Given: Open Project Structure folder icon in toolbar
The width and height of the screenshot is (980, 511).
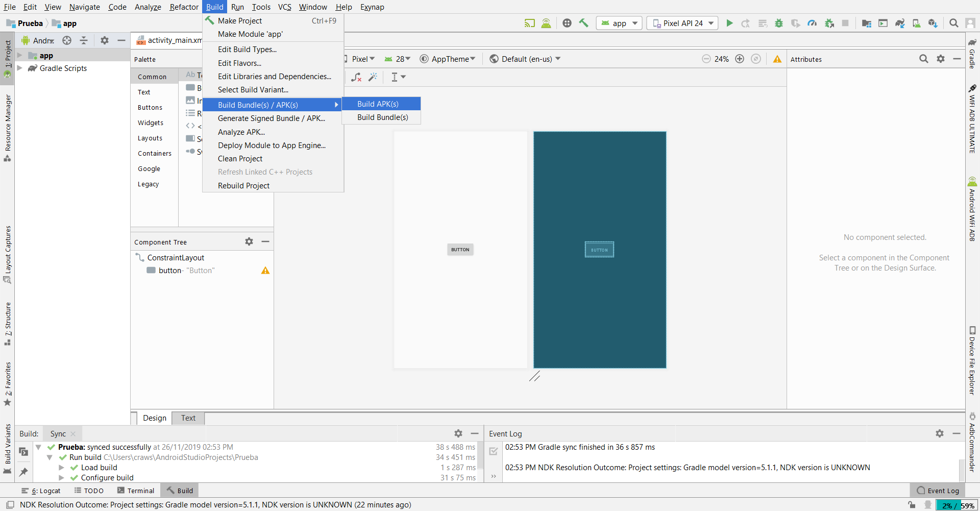Looking at the screenshot, I should pos(866,23).
